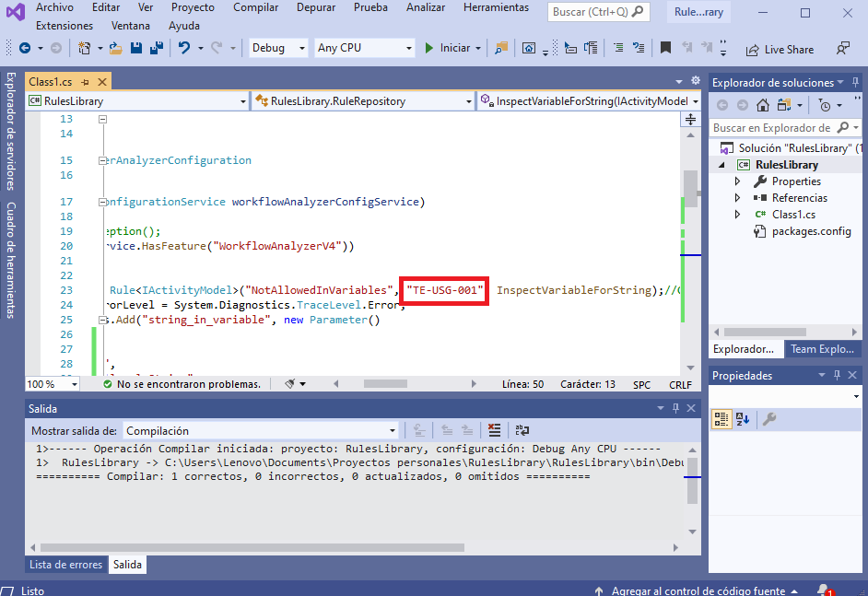Click the uncomment selected lines icon

click(639, 48)
